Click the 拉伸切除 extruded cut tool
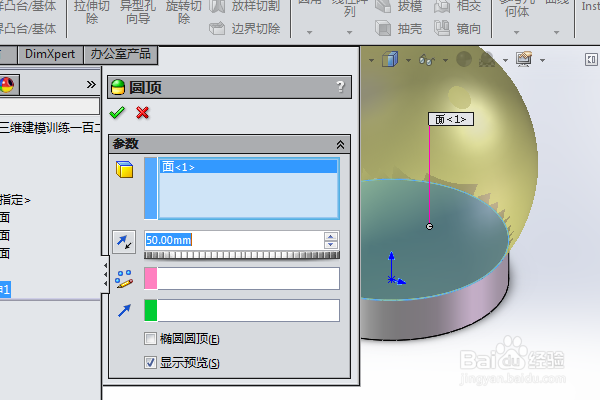This screenshot has height=400, width=600. click(92, 11)
